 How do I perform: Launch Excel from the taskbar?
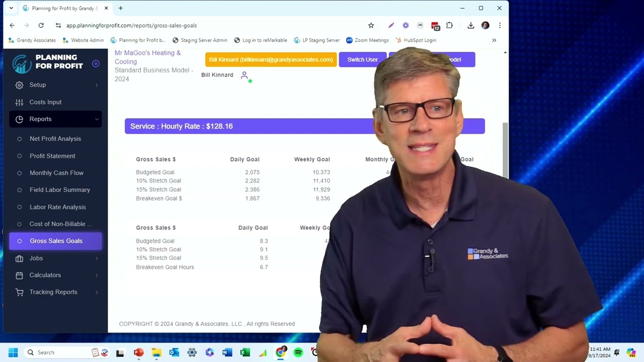point(245,352)
